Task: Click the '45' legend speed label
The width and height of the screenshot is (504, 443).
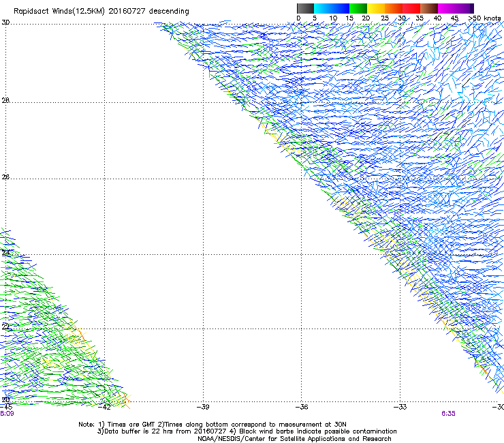Action: coord(454,18)
